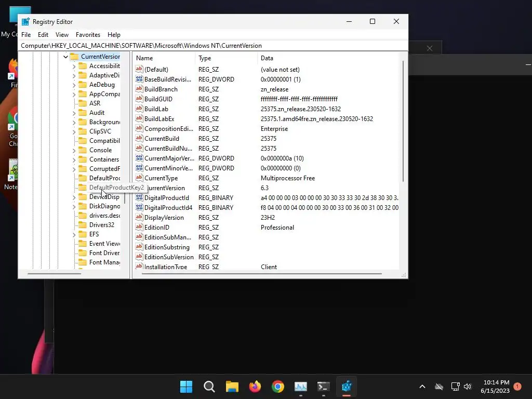Open File Explorer from taskbar
Screen dimensions: 532x399
232,387
